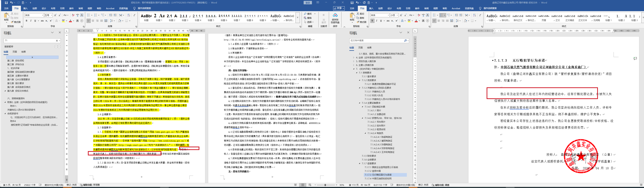Toggle Italic in the right Word window

tap(377, 21)
